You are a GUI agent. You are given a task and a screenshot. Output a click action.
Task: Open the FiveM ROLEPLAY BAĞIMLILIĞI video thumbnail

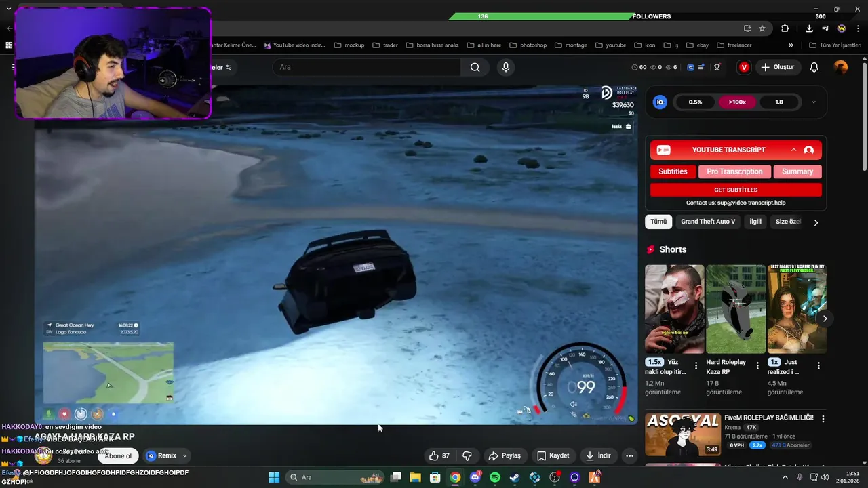click(x=682, y=434)
